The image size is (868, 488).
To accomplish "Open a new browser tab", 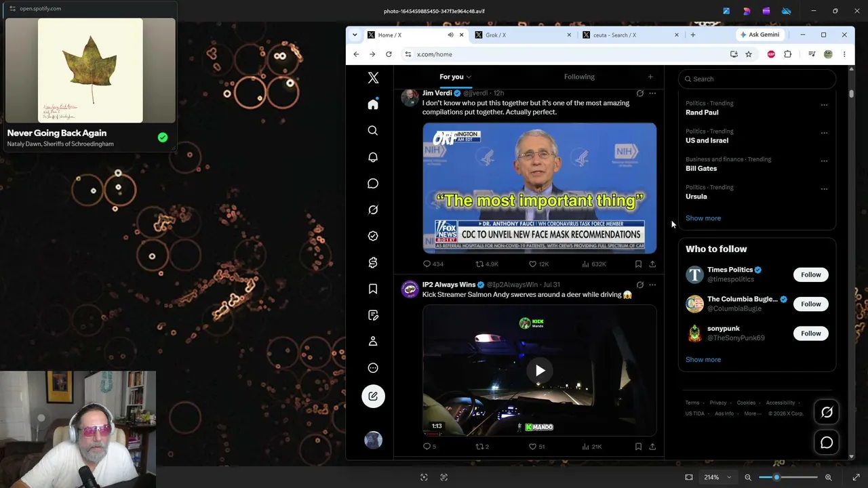I will pos(692,35).
